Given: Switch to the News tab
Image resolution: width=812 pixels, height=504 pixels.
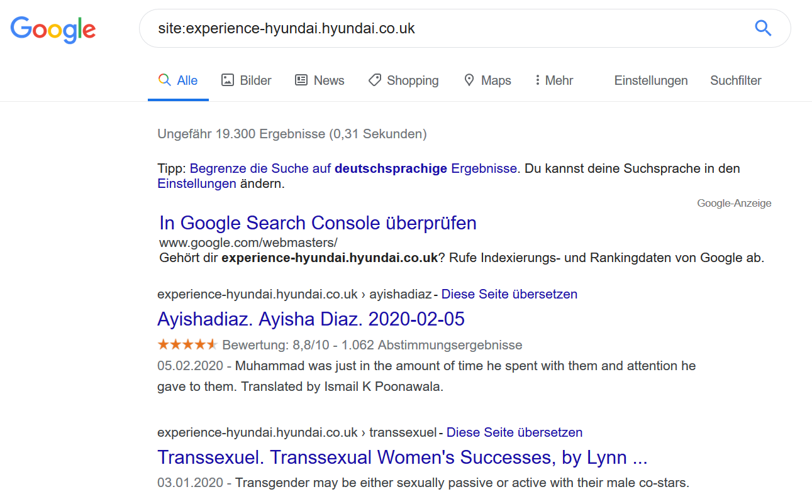Looking at the screenshot, I should pyautogui.click(x=320, y=80).
